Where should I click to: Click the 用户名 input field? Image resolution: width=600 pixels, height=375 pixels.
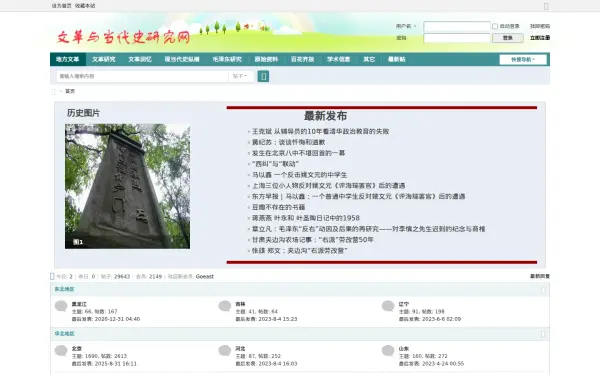[x=457, y=26]
